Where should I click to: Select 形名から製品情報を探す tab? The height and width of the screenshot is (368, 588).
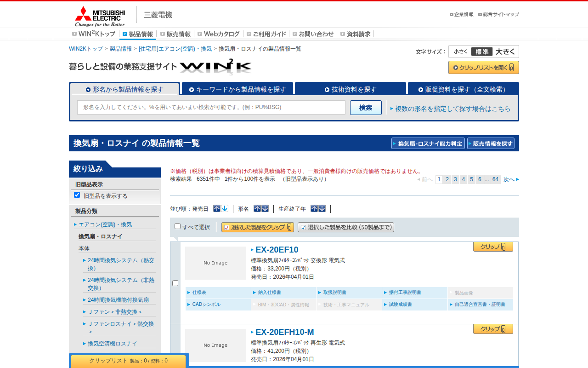[x=124, y=89]
